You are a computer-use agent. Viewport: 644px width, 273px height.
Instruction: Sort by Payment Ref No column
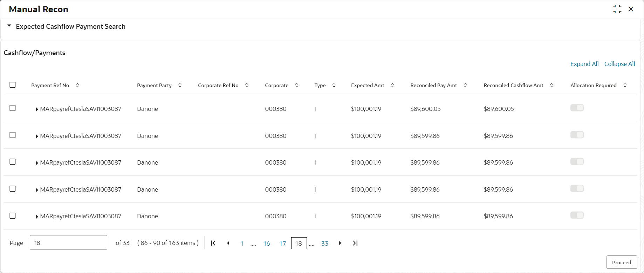point(77,85)
